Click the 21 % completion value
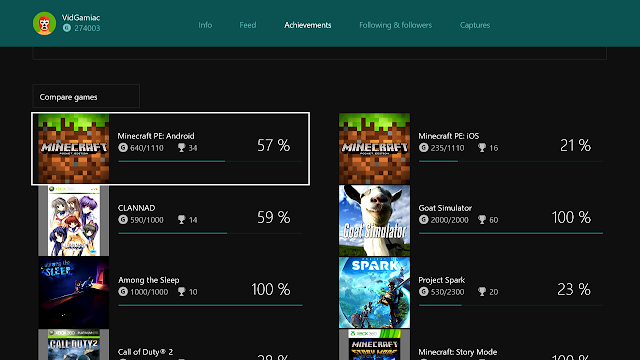This screenshot has width=640, height=360. (x=575, y=145)
